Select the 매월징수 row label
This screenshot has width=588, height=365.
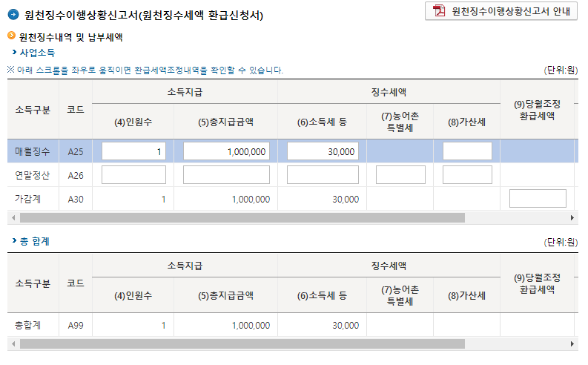coord(32,151)
